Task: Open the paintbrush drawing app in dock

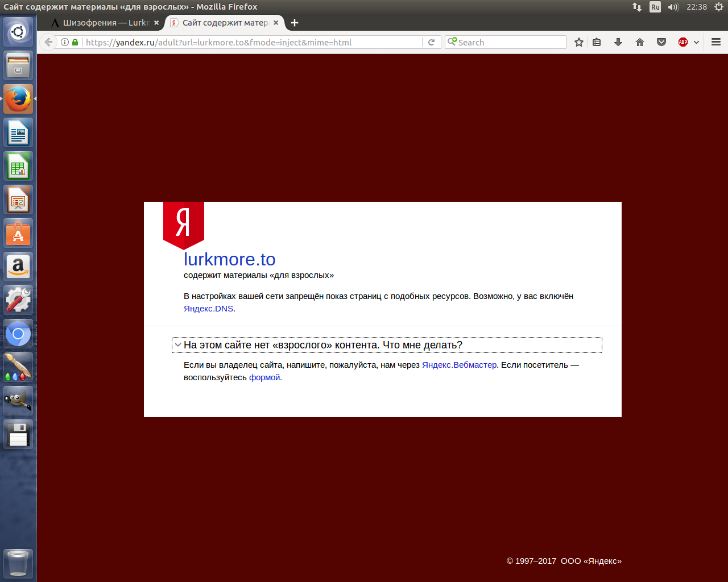Action: point(18,367)
